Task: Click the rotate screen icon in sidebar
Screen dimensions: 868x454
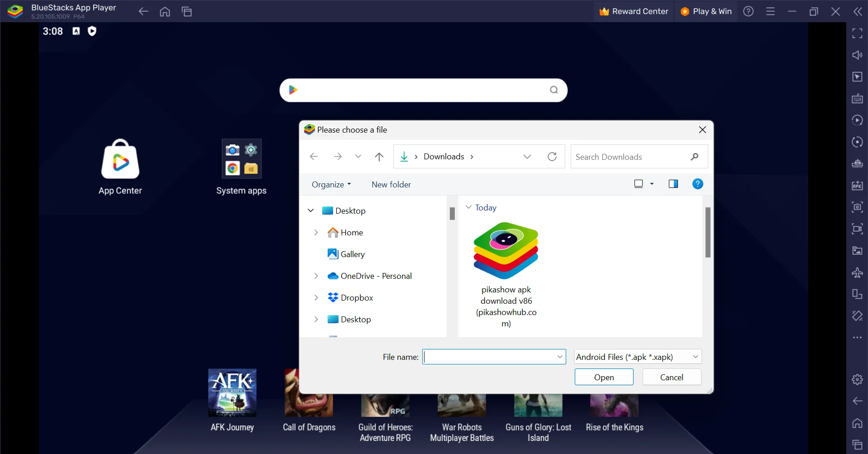Action: pos(857,294)
